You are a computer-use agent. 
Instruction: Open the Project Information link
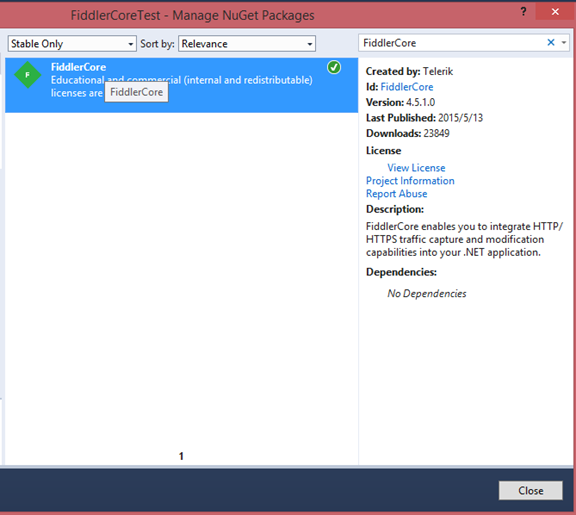pyautogui.click(x=410, y=181)
